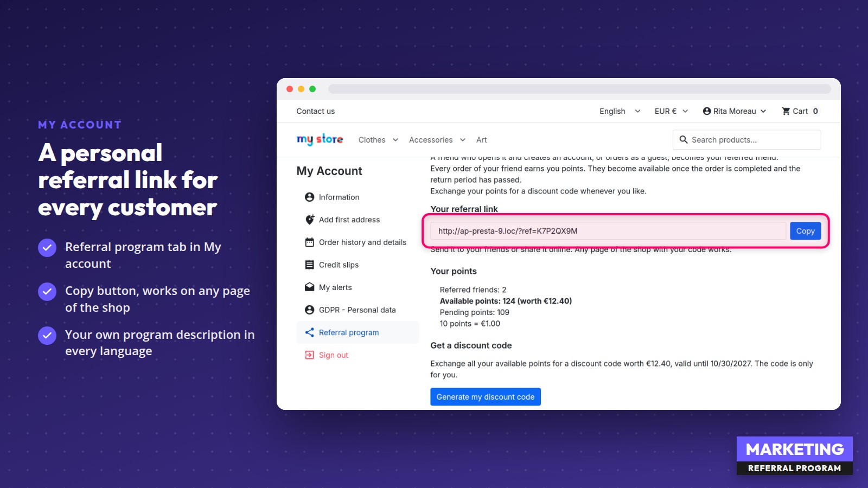Click the Add first address pin icon
868x488 pixels.
(x=309, y=220)
